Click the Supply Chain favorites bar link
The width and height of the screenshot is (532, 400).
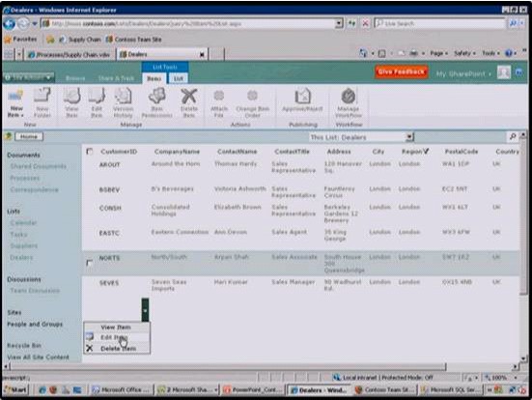(x=80, y=40)
